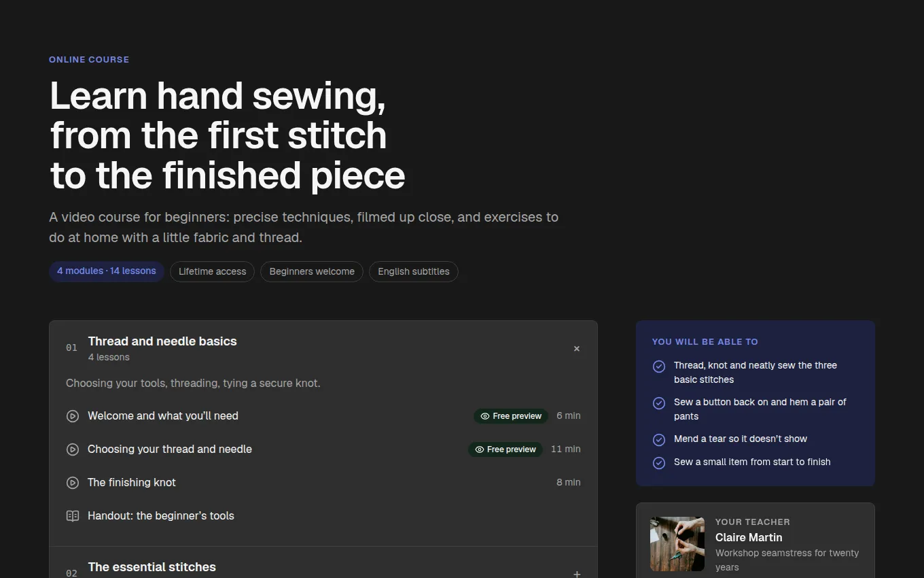Image resolution: width=924 pixels, height=578 pixels.
Task: Click the 11 min duration text
Action: pyautogui.click(x=566, y=449)
